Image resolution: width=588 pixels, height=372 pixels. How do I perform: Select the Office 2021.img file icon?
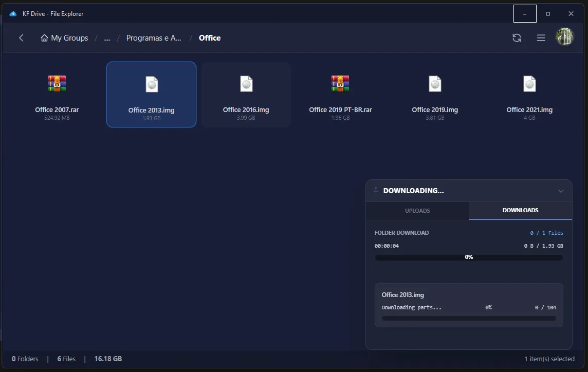[x=529, y=84]
